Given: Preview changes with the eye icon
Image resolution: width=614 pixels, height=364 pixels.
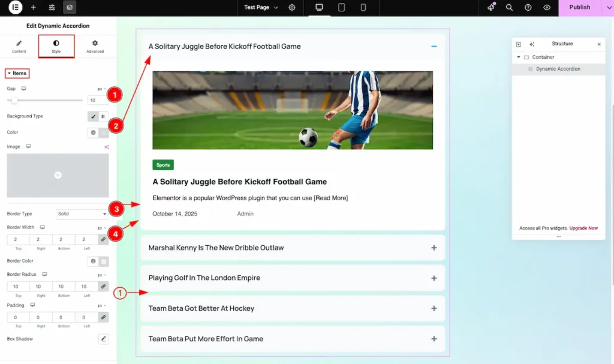Looking at the screenshot, I should click(546, 8).
